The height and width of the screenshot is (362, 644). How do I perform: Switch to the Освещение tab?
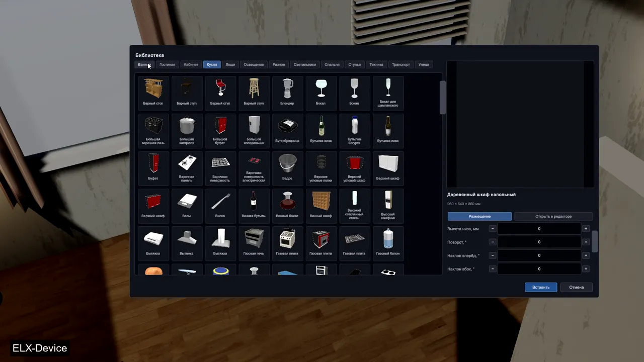[x=254, y=64]
